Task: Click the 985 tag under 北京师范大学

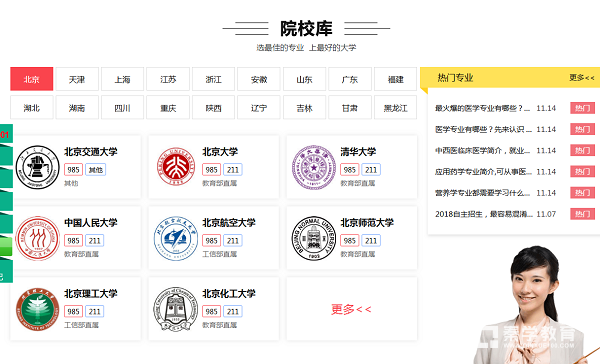Action: 350,240
